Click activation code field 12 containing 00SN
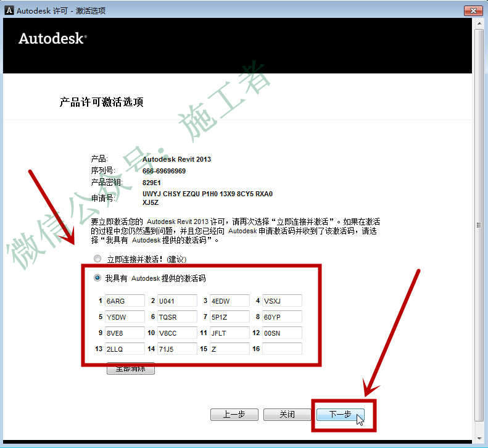The image size is (488, 448). point(282,333)
